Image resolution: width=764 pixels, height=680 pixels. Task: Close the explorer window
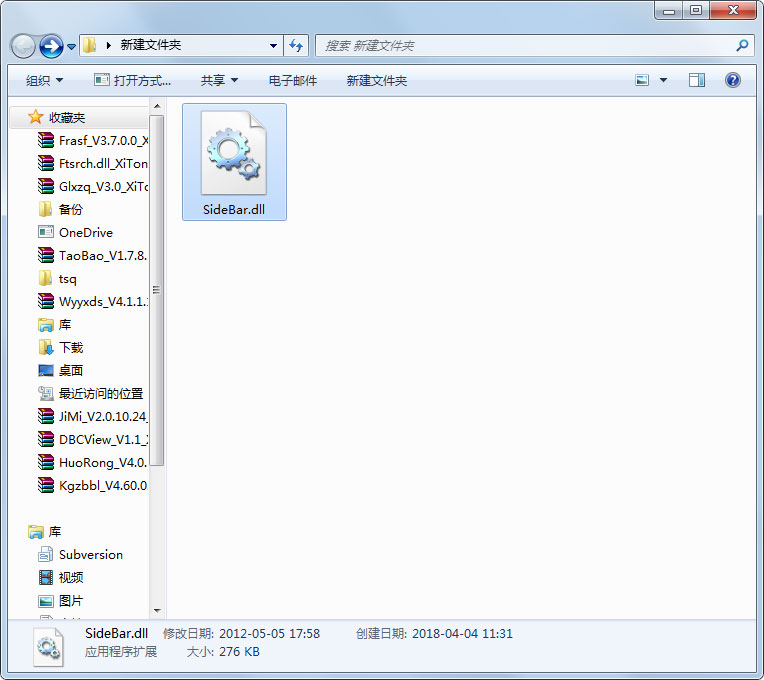pyautogui.click(x=733, y=11)
